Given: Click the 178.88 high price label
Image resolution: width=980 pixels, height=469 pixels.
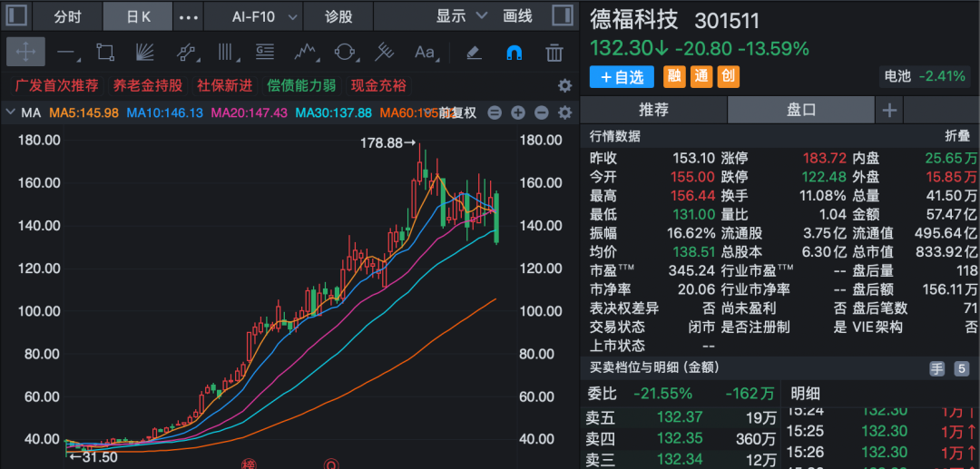Looking at the screenshot, I should tap(387, 143).
